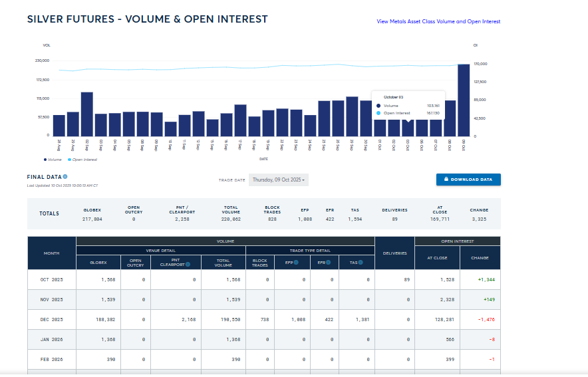Select the DEC 2025 month row
This screenshot has width=588, height=377.
coord(52,319)
